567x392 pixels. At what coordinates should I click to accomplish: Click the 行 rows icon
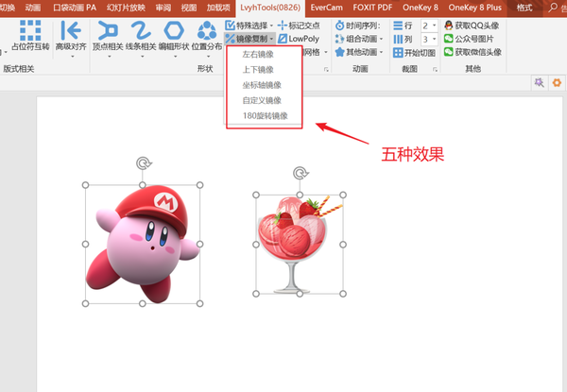pyautogui.click(x=398, y=26)
